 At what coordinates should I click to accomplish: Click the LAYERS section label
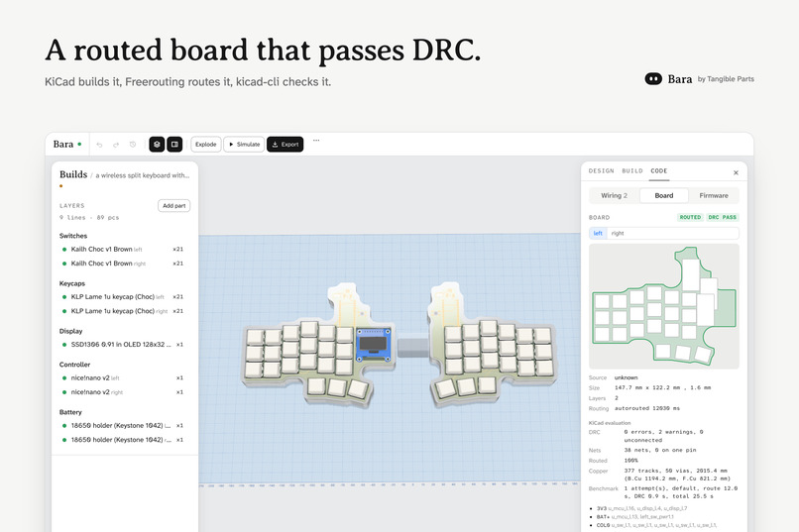[71, 206]
